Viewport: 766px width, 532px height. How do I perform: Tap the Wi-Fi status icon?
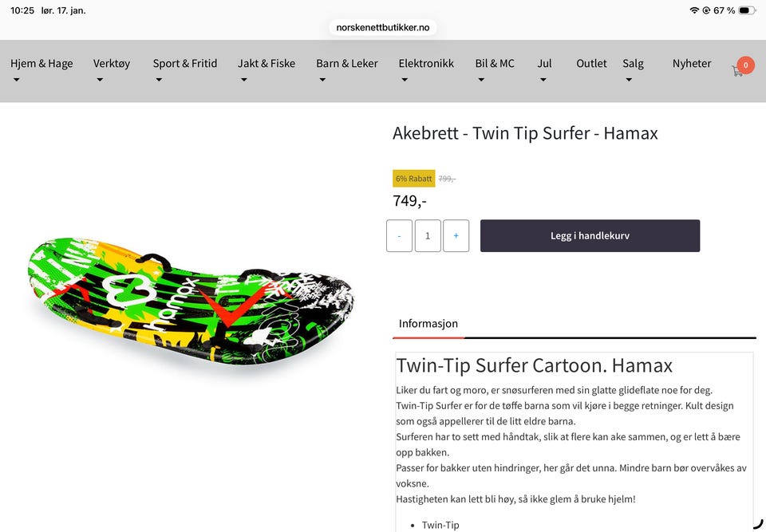pos(694,10)
